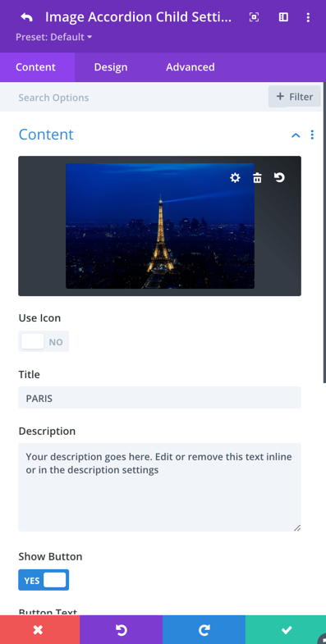Delete image with trash icon
326x644 pixels.
tap(257, 178)
